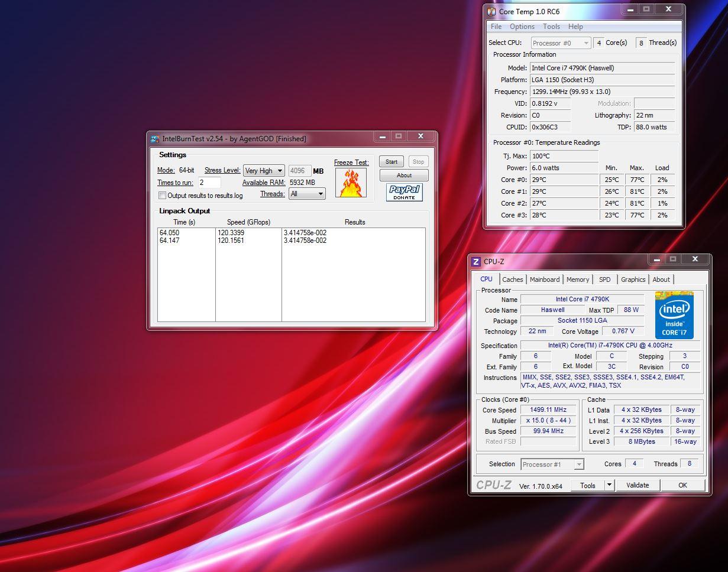
Task: Click the Tools button in CPU-Z
Action: [x=588, y=485]
